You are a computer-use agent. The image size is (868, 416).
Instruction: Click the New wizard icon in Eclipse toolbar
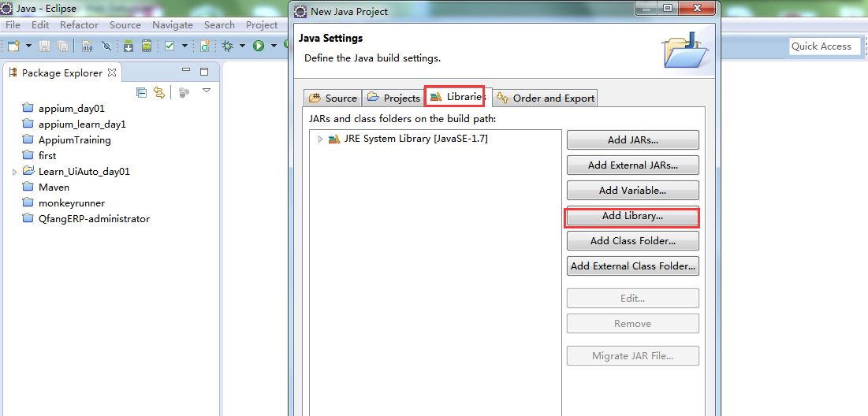(x=13, y=46)
